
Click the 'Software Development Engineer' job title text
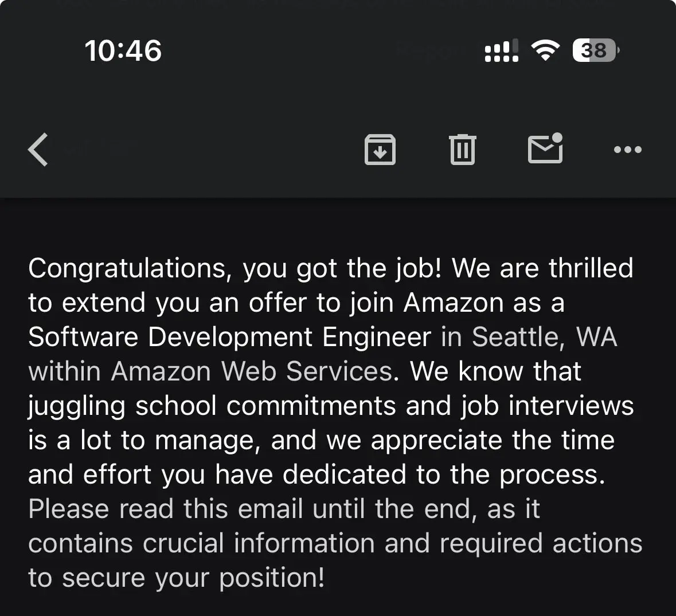[x=229, y=337]
